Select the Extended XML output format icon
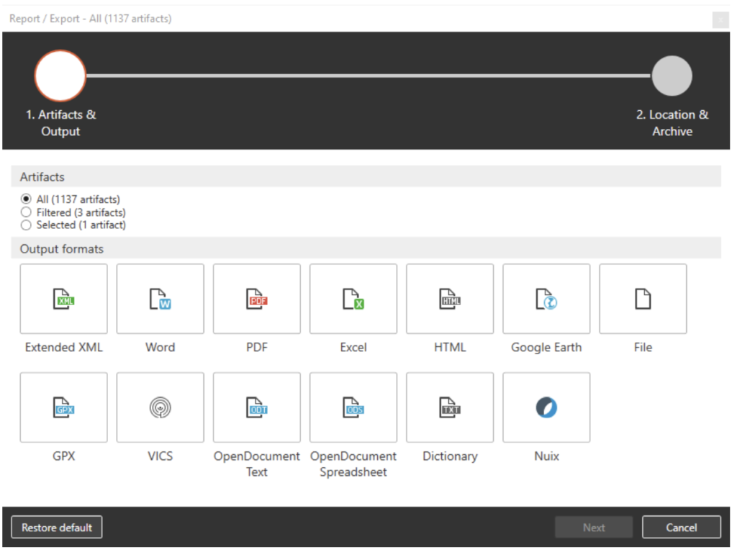 [x=63, y=299]
